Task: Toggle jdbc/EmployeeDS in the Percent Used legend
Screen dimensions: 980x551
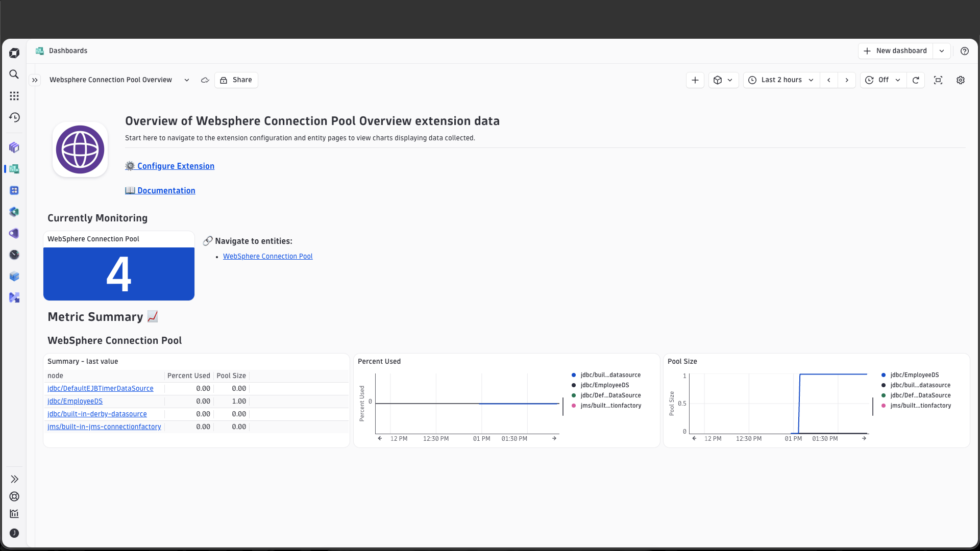Action: [x=600, y=385]
